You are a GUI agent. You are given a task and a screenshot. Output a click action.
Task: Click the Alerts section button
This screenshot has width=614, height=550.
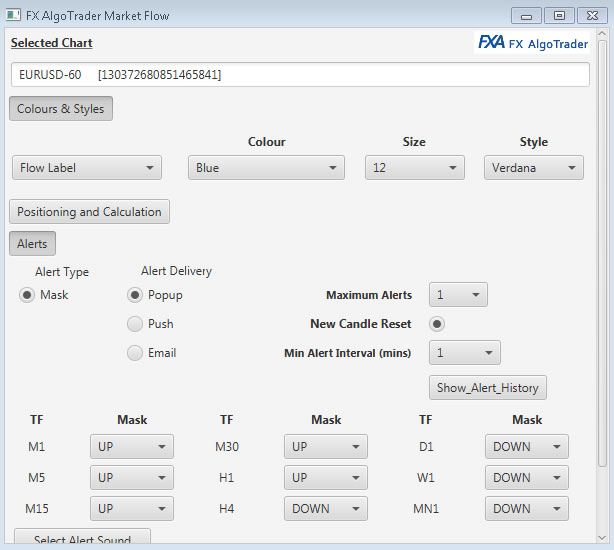[33, 243]
